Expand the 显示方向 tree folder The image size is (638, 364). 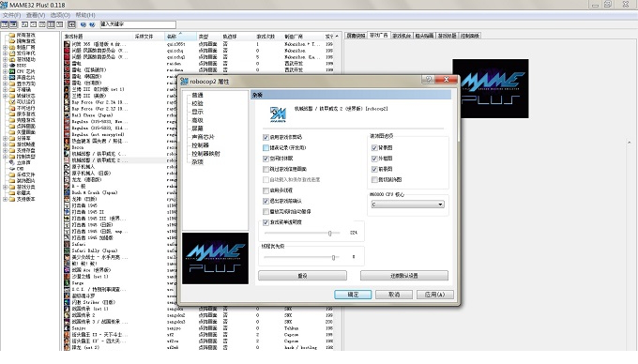(5, 83)
